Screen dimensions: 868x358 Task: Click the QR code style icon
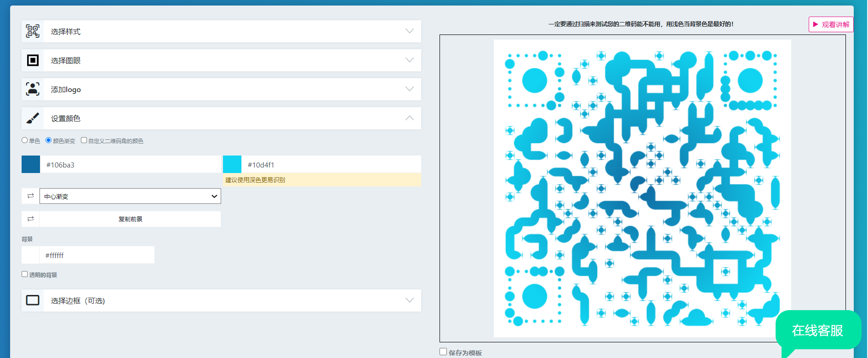33,31
